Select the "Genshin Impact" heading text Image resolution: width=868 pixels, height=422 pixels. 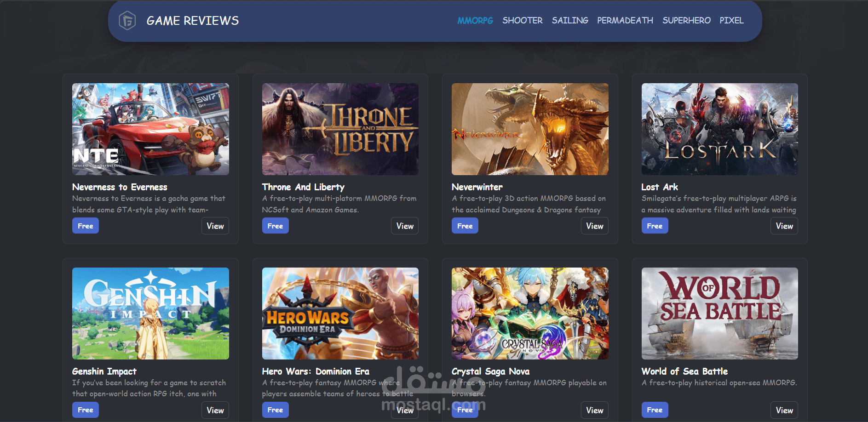click(104, 371)
